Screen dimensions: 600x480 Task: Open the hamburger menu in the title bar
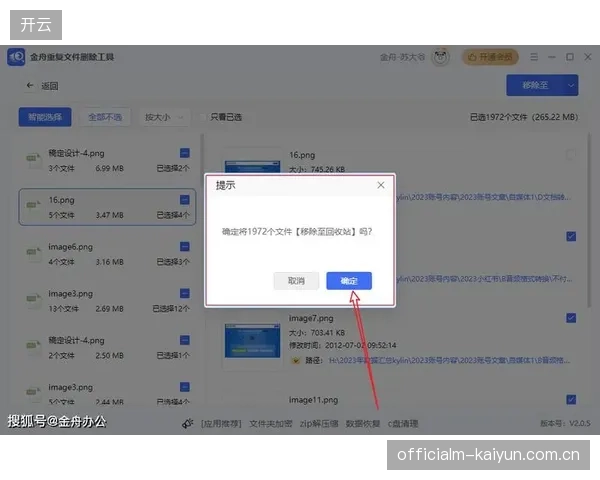point(534,57)
